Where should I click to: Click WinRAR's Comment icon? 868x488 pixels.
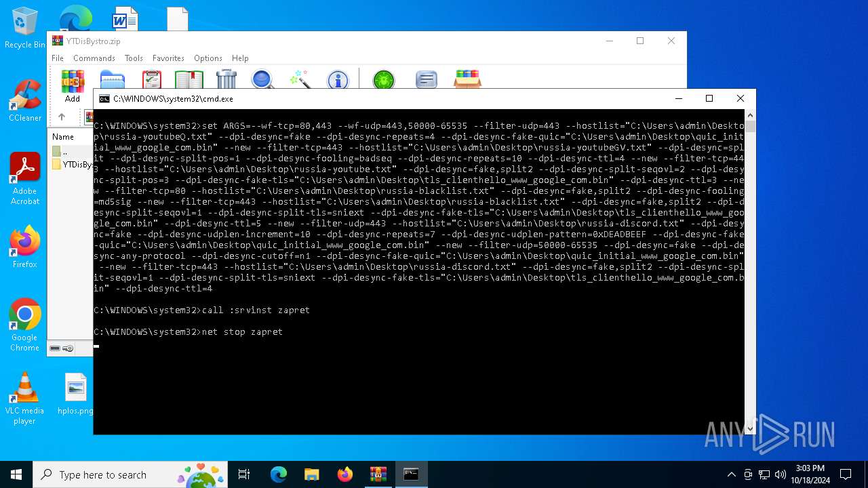[x=427, y=79]
